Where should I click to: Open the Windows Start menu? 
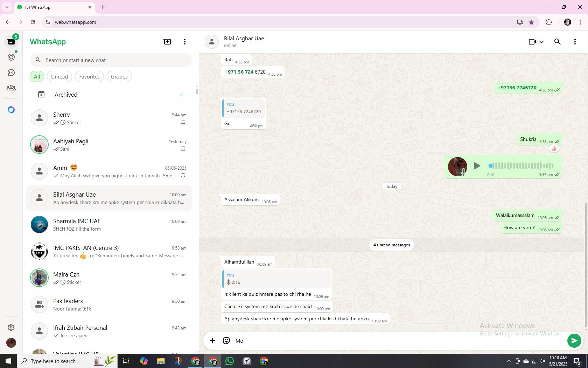coord(8,361)
